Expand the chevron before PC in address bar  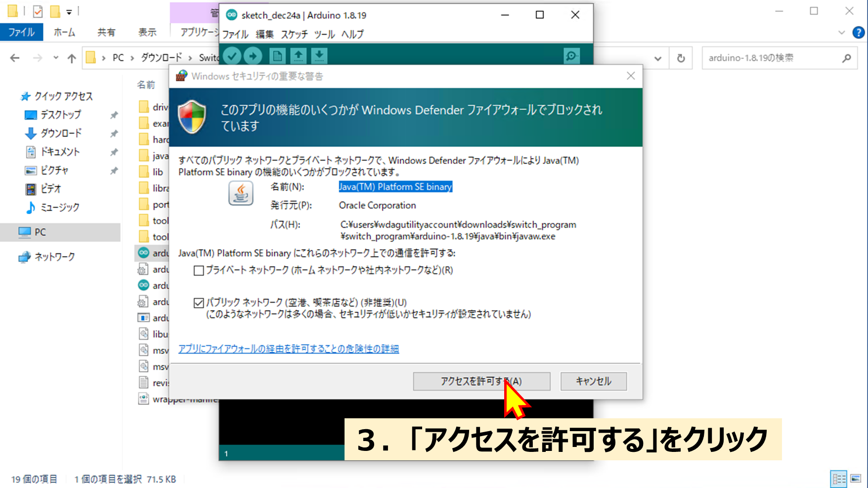click(x=104, y=58)
